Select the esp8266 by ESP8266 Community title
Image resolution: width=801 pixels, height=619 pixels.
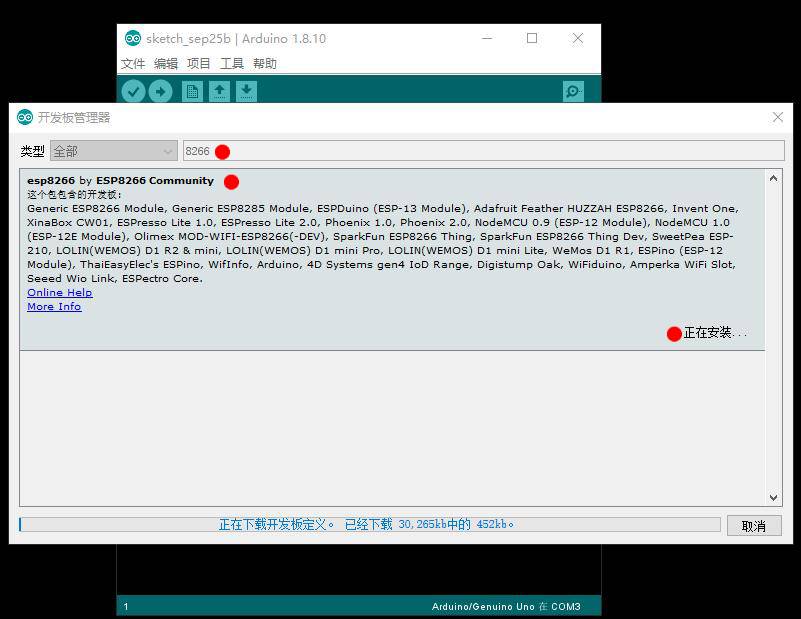pos(121,181)
